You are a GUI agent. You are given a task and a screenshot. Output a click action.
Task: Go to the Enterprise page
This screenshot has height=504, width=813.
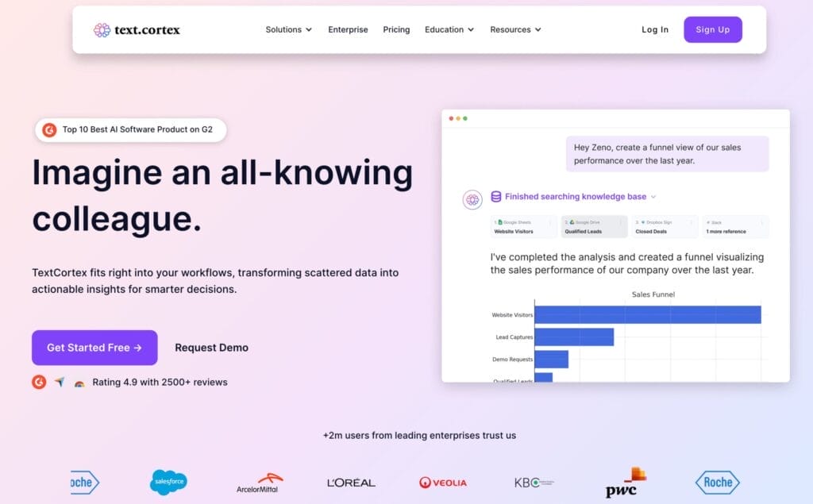[x=348, y=29]
